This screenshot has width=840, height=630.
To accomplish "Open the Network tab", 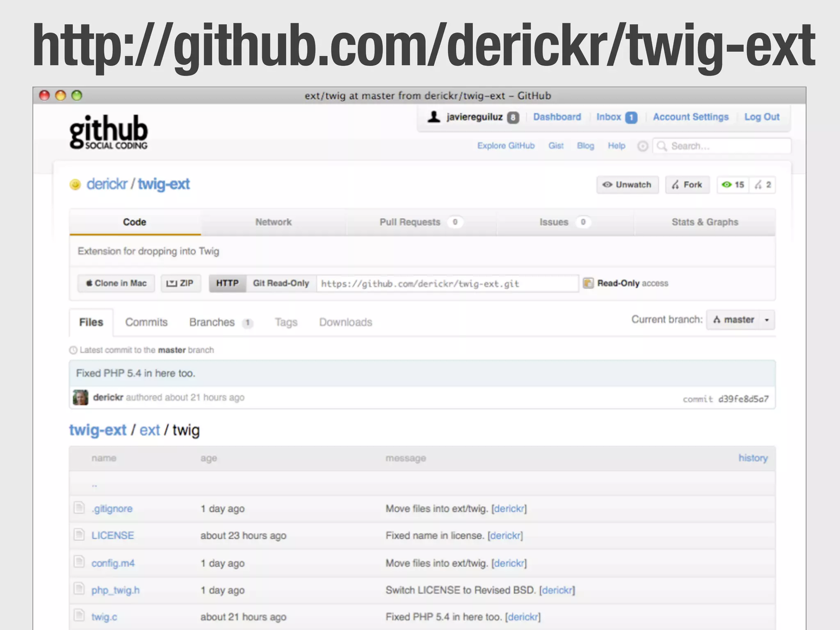I will tap(274, 222).
